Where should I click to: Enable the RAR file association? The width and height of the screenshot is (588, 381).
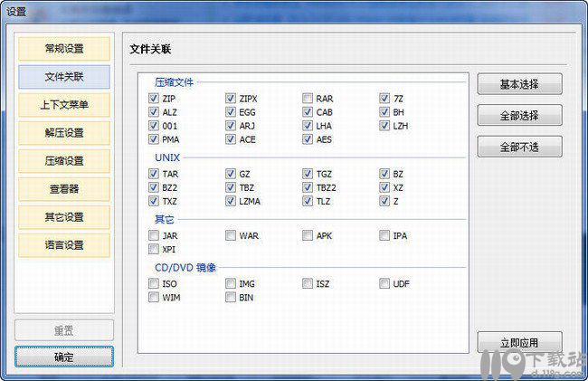[308, 99]
